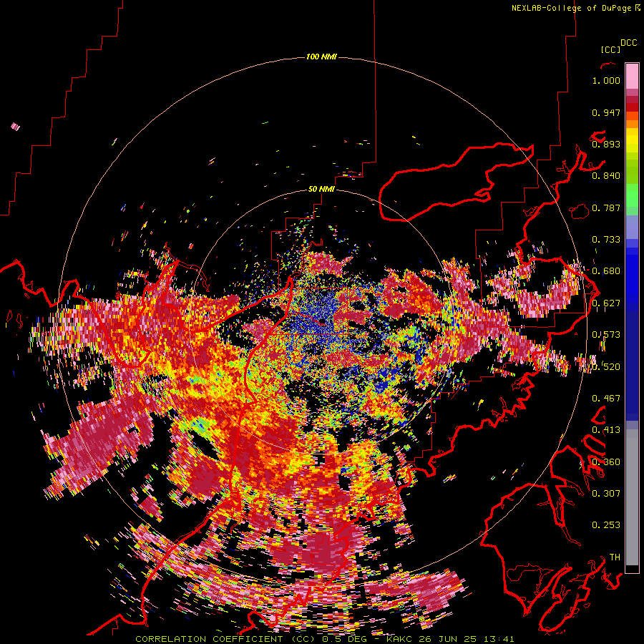Click the 0.520 scale value

[606, 366]
